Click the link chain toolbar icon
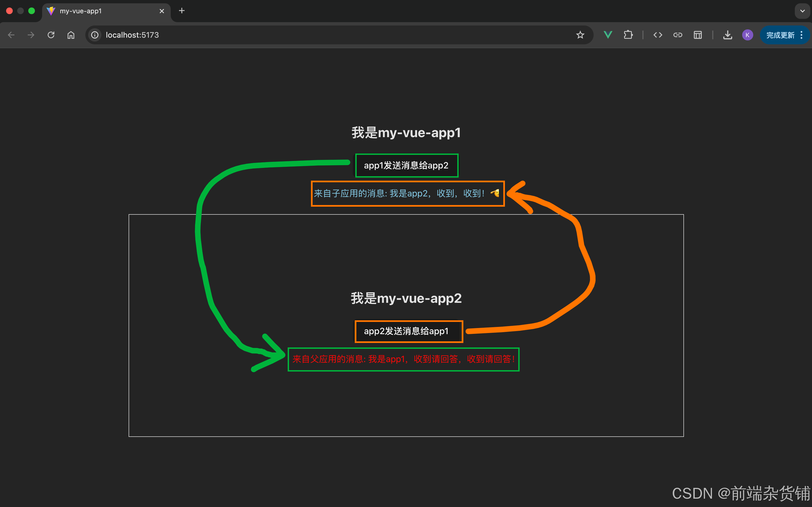The image size is (812, 507). click(678, 35)
